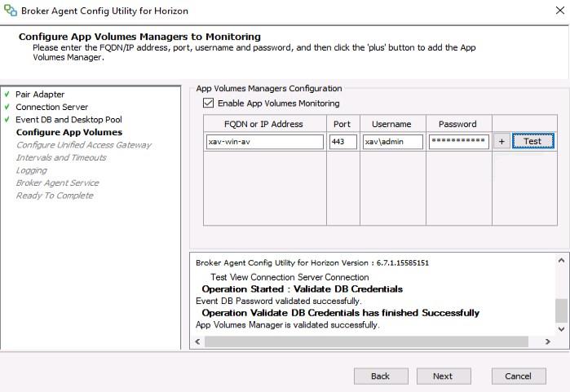Click log pane scroll up arrow

[561, 261]
